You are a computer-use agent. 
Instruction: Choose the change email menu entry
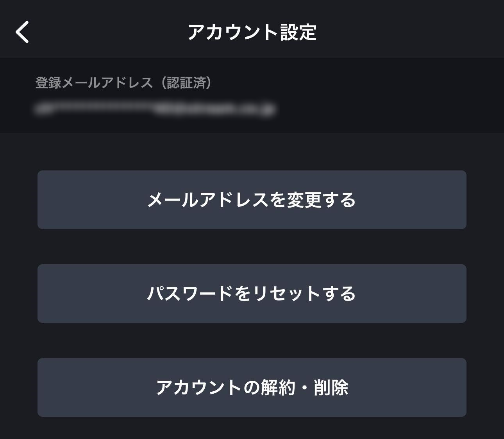pos(252,200)
